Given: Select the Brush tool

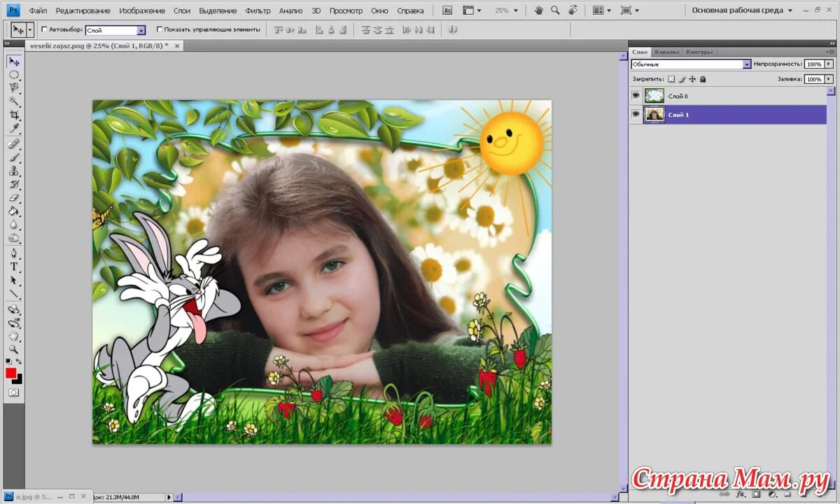Looking at the screenshot, I should coord(13,157).
